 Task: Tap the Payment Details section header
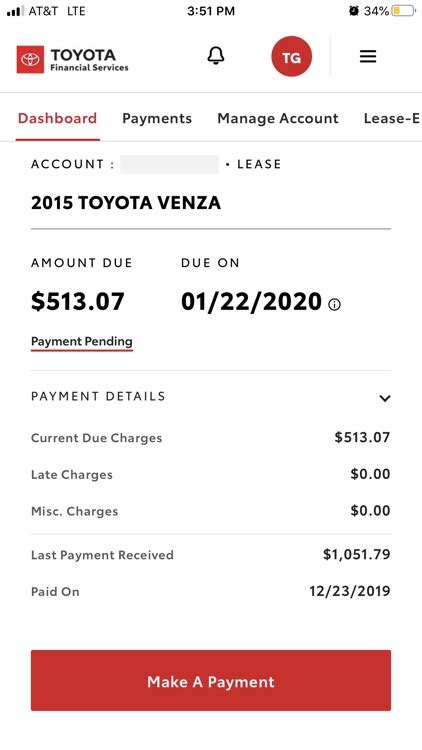211,397
